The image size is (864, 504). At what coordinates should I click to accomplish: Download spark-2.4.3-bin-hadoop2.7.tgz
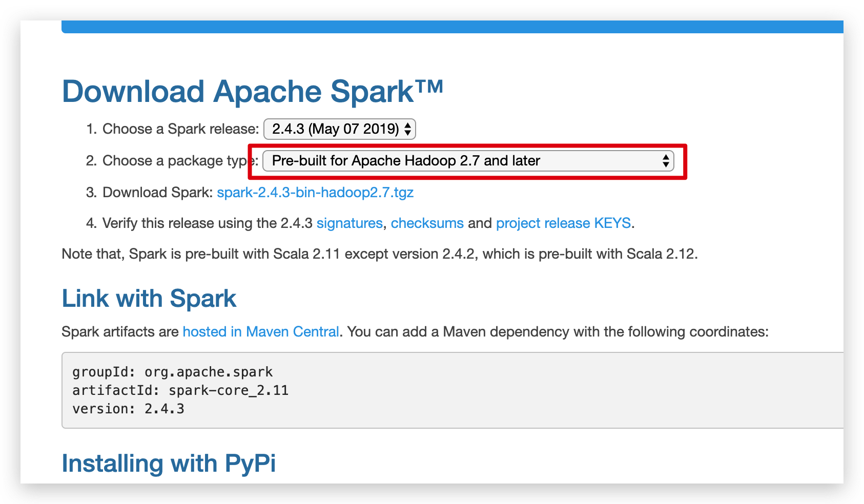tap(316, 193)
